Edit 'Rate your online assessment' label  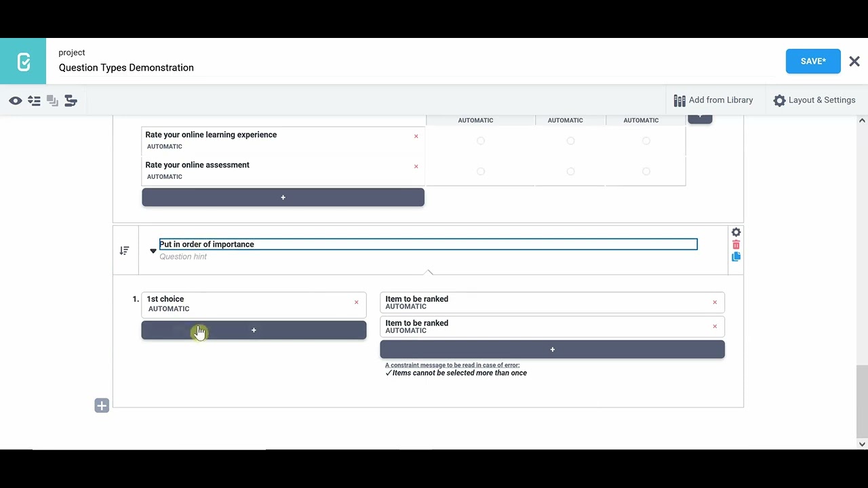click(197, 165)
